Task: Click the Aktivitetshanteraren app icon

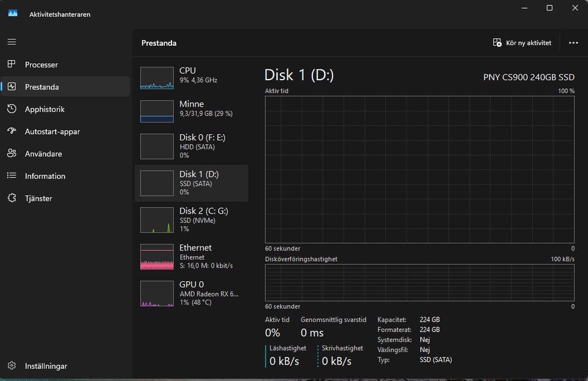Action: (13, 13)
